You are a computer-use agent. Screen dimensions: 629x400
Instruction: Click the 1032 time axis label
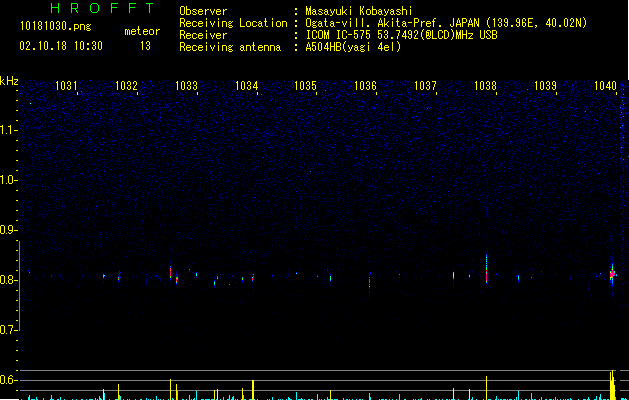click(126, 85)
